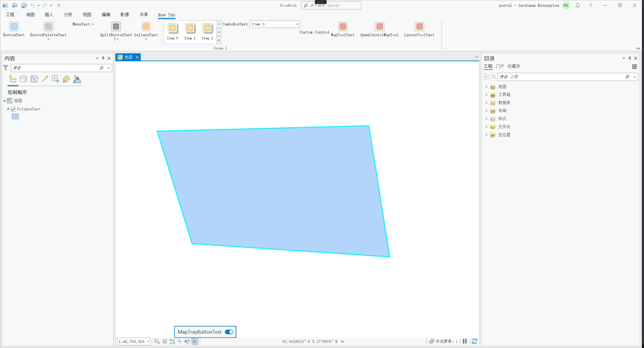This screenshot has height=348, width=644.
Task: Open the Contents pane options menu
Action: click(x=97, y=58)
